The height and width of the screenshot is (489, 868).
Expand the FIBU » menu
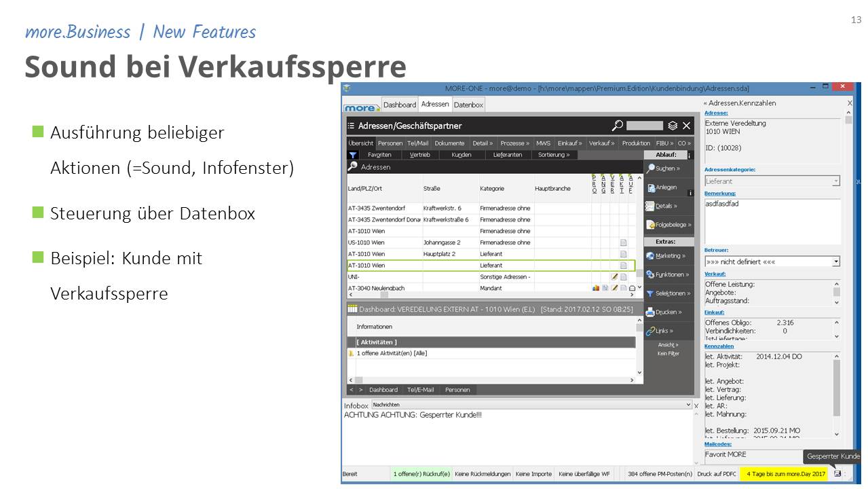pyautogui.click(x=665, y=143)
